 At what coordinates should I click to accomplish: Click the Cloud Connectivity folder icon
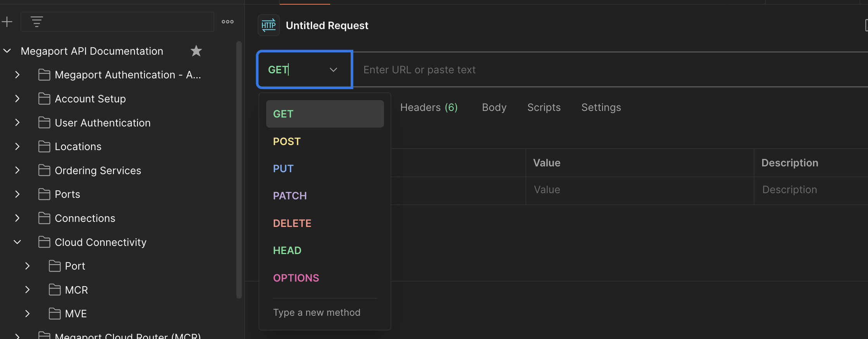click(44, 242)
